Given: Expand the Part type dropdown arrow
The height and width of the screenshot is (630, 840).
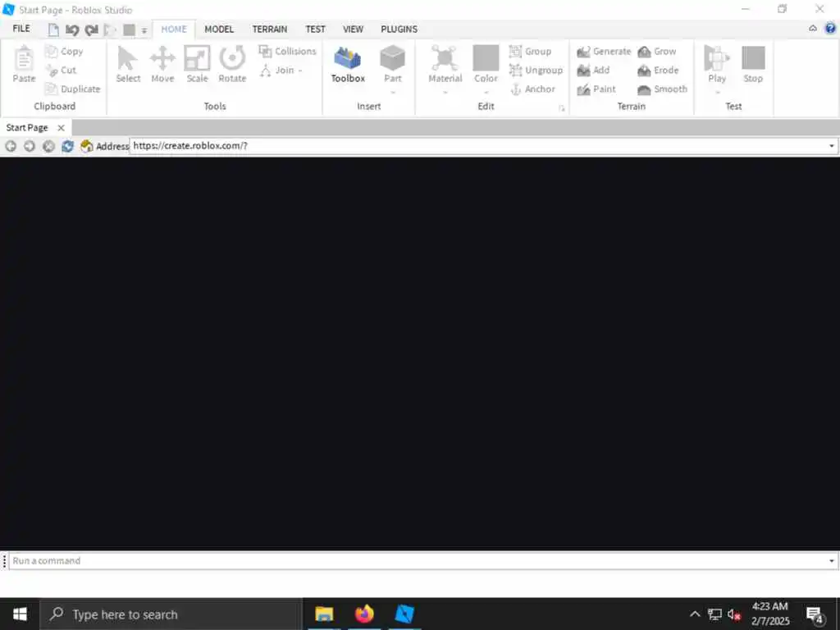Looking at the screenshot, I should (x=393, y=92).
